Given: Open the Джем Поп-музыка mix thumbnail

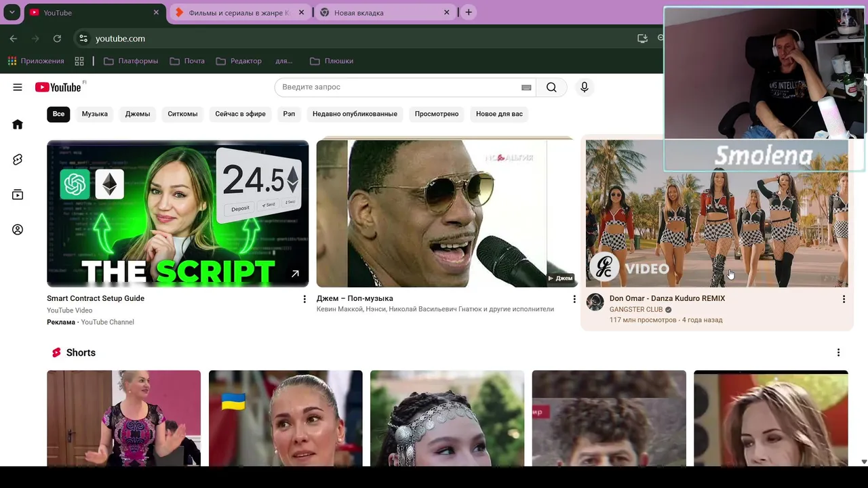Looking at the screenshot, I should tap(447, 213).
